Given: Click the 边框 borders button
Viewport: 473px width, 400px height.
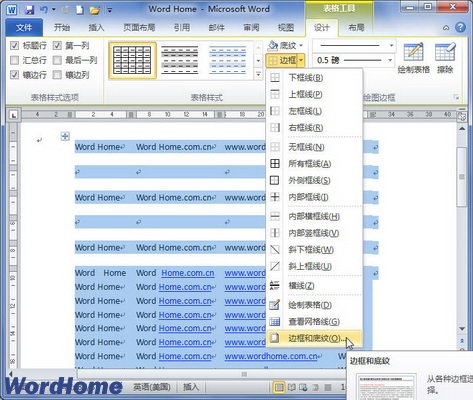Looking at the screenshot, I should point(282,60).
